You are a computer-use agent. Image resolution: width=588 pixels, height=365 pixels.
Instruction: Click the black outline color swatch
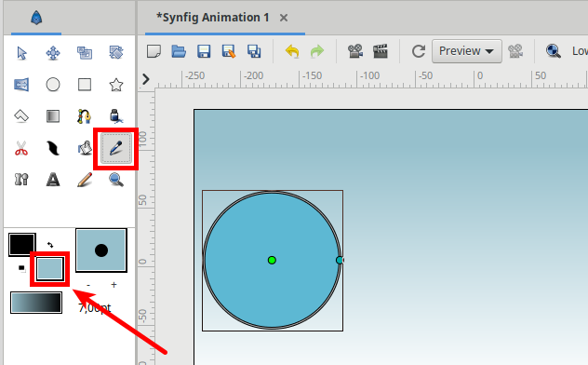coord(22,244)
